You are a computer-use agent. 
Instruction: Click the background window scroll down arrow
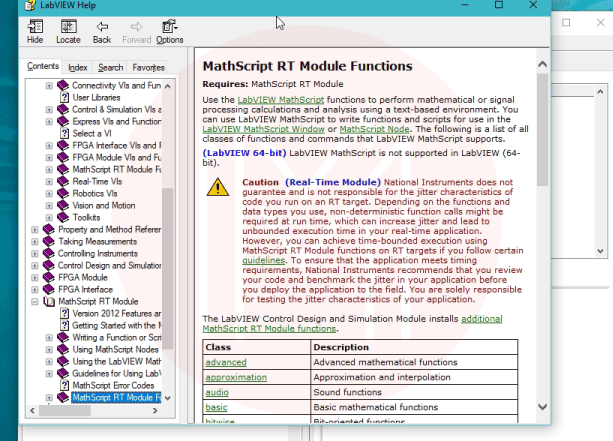click(x=600, y=251)
